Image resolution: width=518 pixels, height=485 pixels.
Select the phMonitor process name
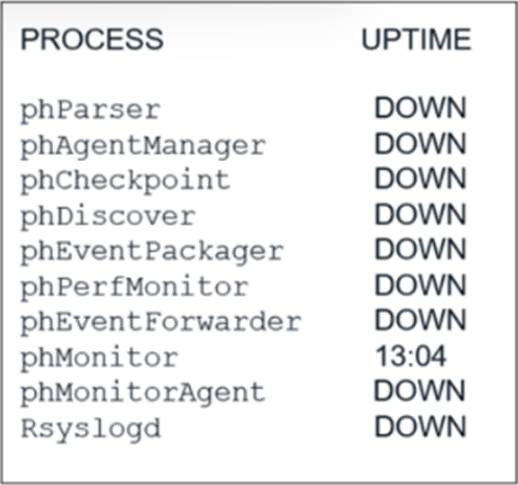[99, 359]
